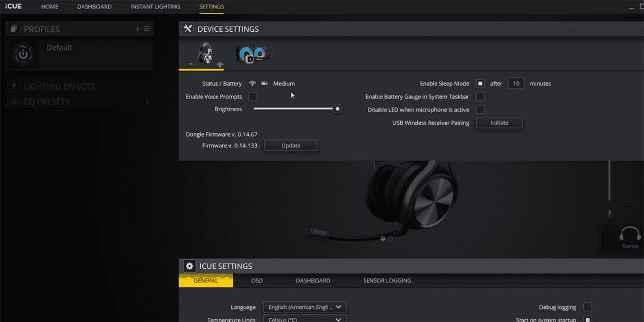Click the EQ Presets bars icon
644x322 pixels.
14,101
